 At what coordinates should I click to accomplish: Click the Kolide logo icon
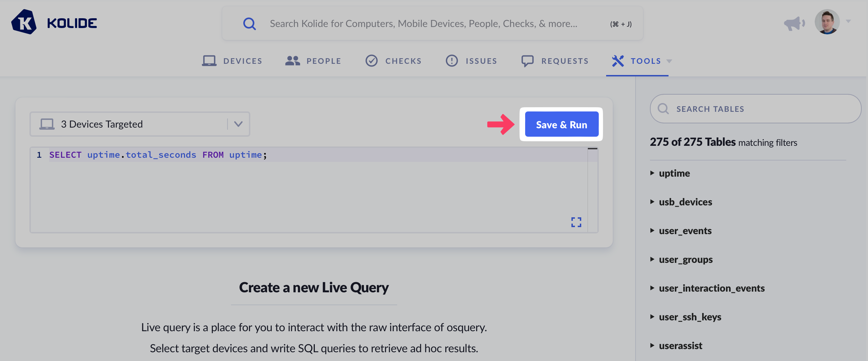tap(24, 22)
